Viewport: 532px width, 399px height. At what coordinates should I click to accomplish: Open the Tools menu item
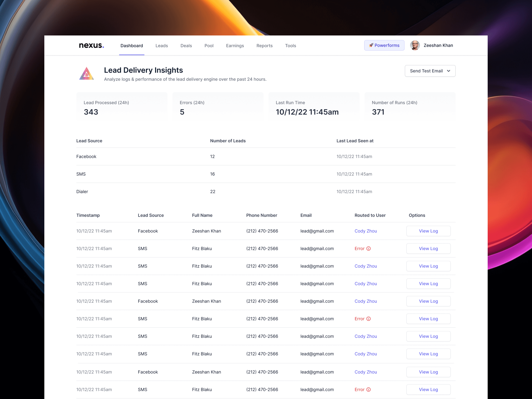[x=290, y=45]
